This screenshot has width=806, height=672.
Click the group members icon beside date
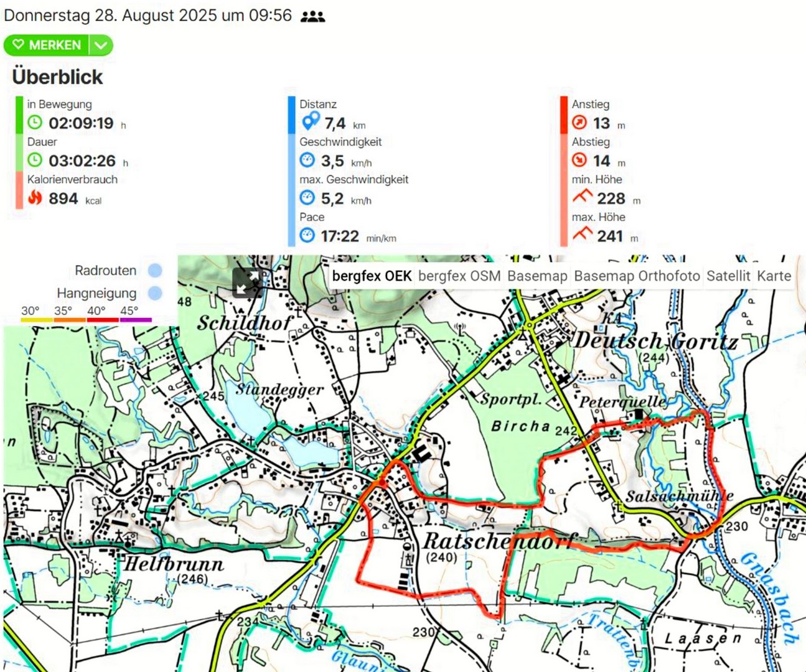(x=312, y=17)
